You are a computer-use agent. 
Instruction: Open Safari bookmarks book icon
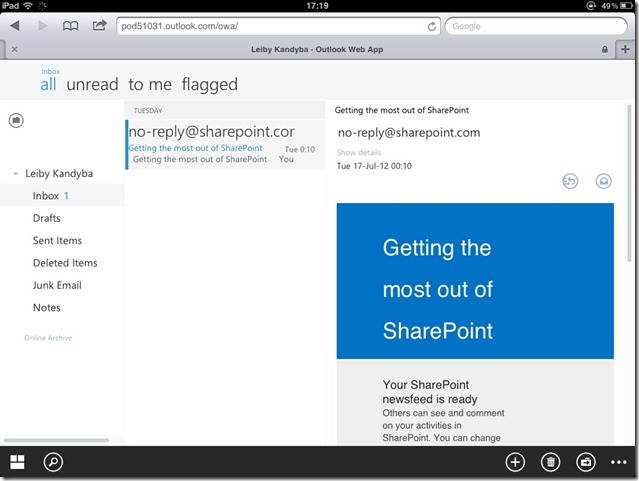click(71, 26)
